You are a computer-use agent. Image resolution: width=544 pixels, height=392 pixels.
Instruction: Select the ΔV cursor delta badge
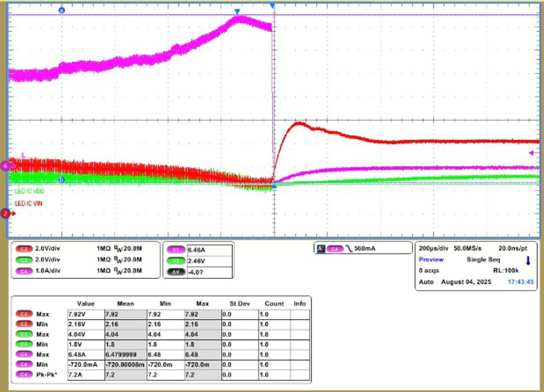click(176, 271)
